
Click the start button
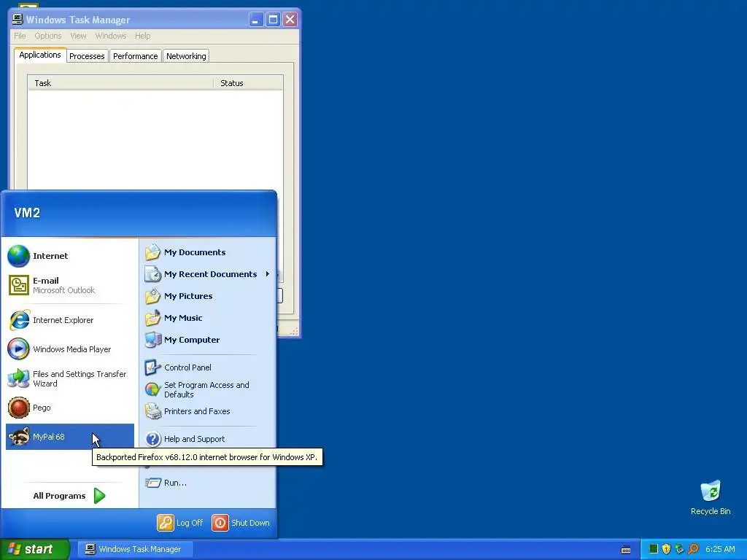(x=35, y=549)
